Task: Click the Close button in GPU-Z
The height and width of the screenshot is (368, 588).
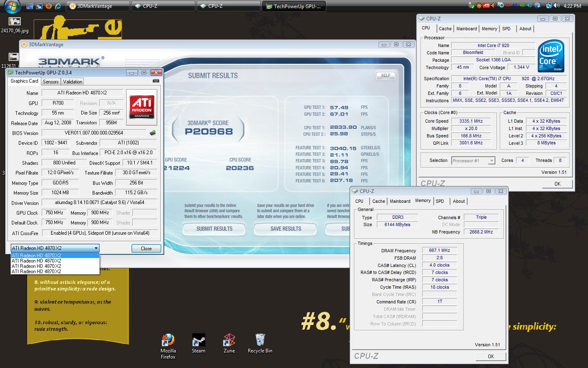Action: (x=146, y=248)
